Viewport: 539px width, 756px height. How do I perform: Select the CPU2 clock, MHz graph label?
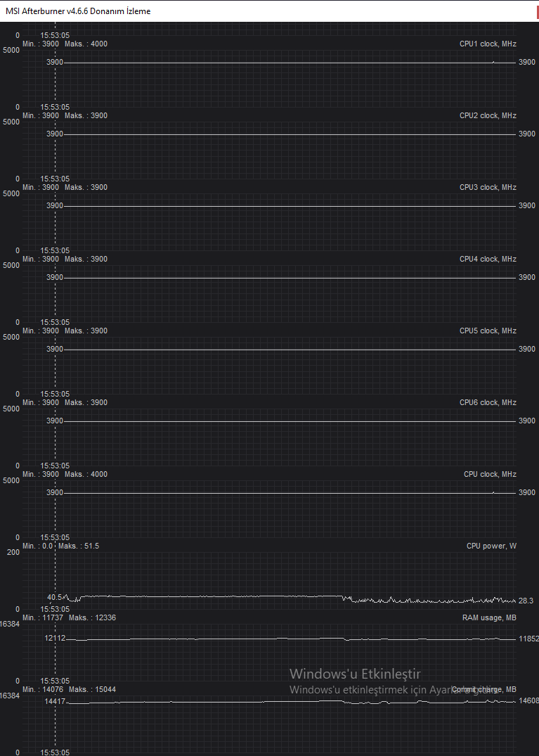488,116
